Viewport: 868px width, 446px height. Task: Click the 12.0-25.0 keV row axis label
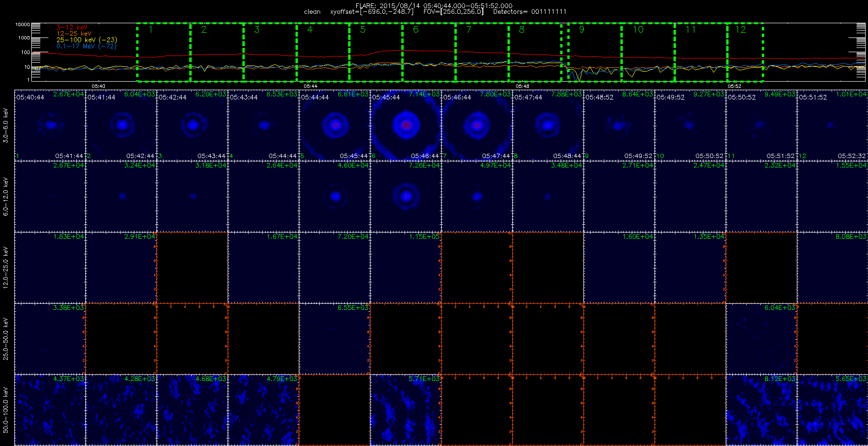coord(6,268)
